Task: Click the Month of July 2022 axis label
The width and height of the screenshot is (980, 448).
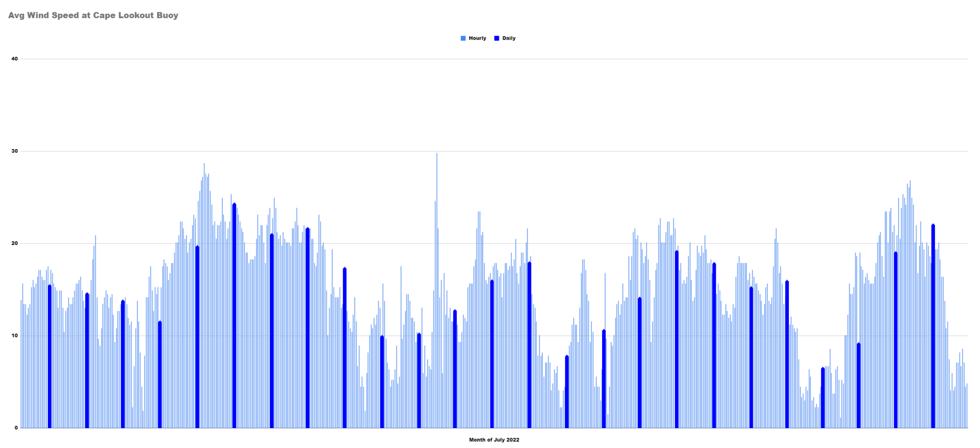Action: 493,440
